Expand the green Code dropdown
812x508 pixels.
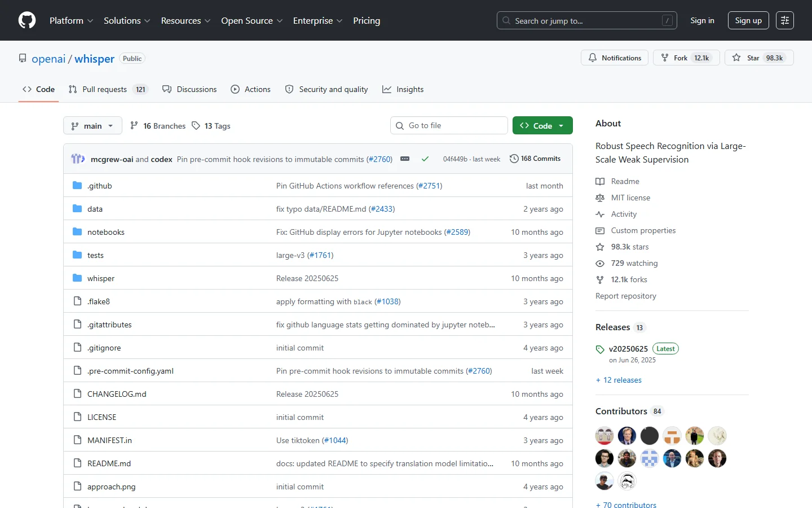tap(561, 125)
